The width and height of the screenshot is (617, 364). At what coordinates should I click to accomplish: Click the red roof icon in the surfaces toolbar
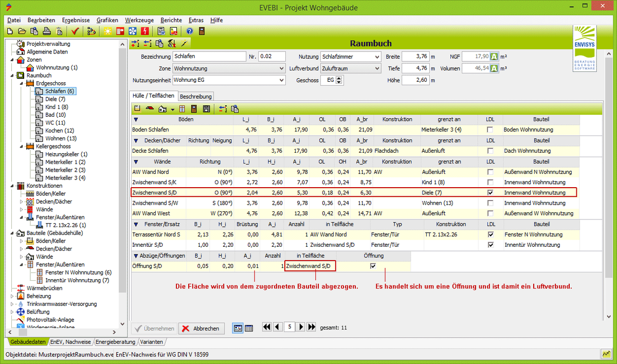[150, 109]
